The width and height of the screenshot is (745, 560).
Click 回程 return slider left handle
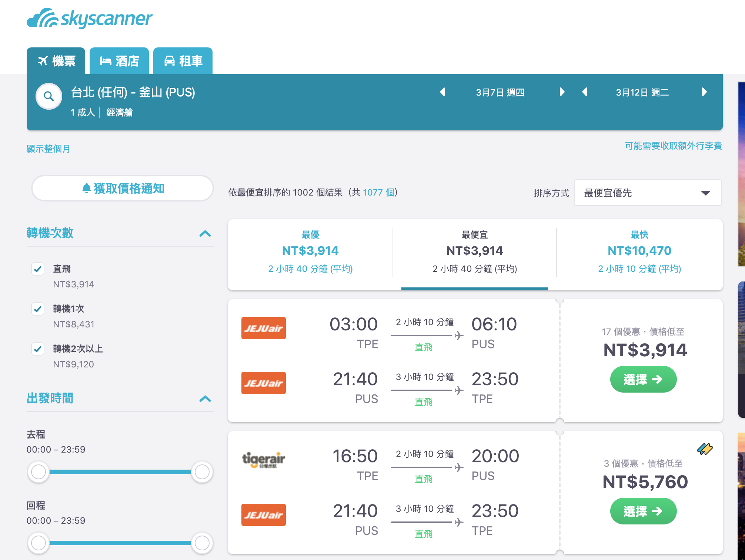tap(39, 543)
